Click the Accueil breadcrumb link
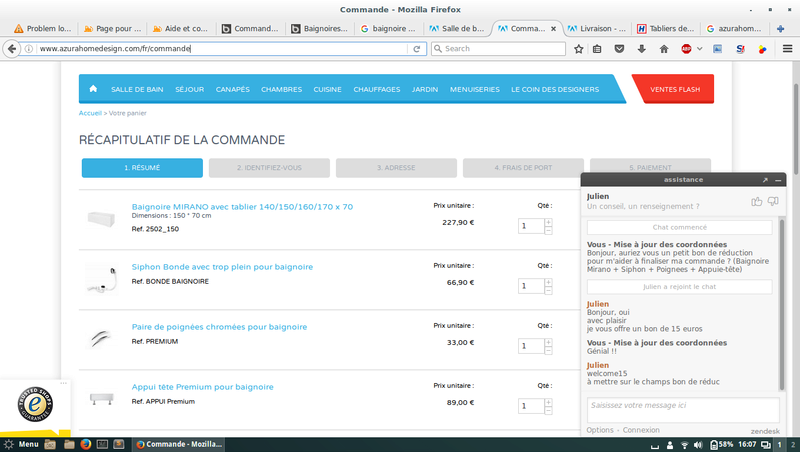Screen dimensions: 800x452 (90, 113)
